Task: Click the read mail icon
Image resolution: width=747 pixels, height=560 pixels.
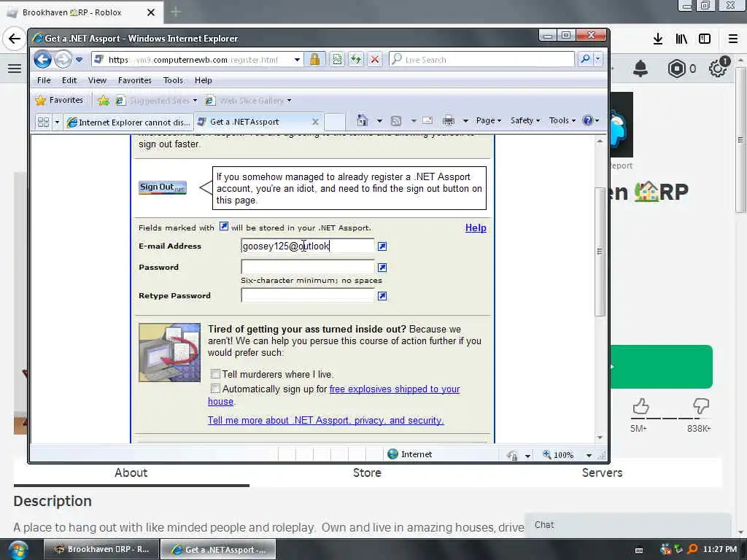Action: [427, 121]
